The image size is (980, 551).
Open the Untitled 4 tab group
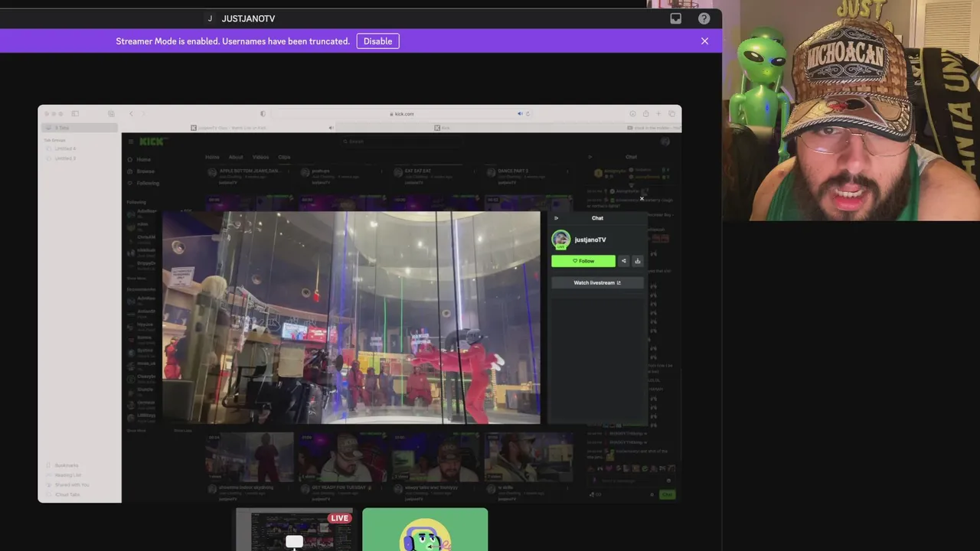pos(65,149)
